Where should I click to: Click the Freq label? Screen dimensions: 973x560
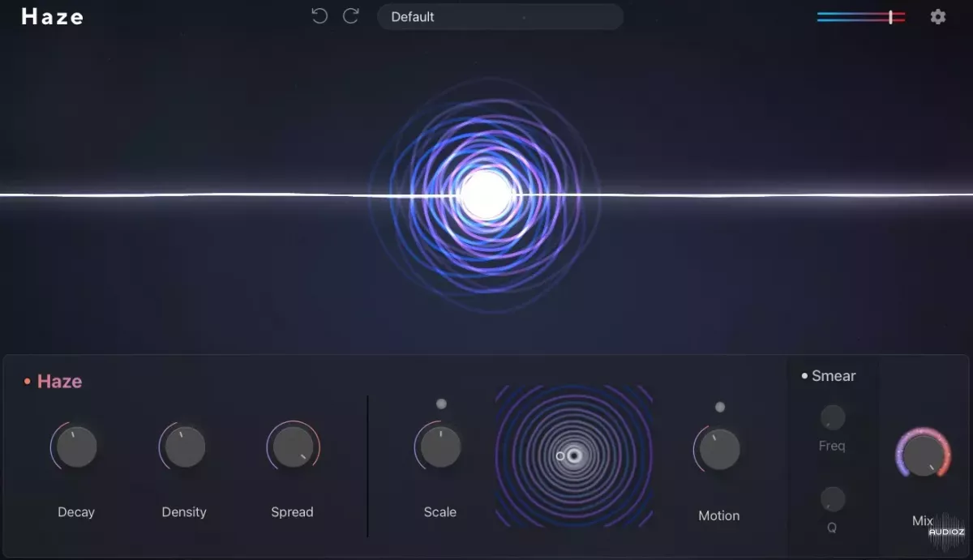tap(832, 446)
